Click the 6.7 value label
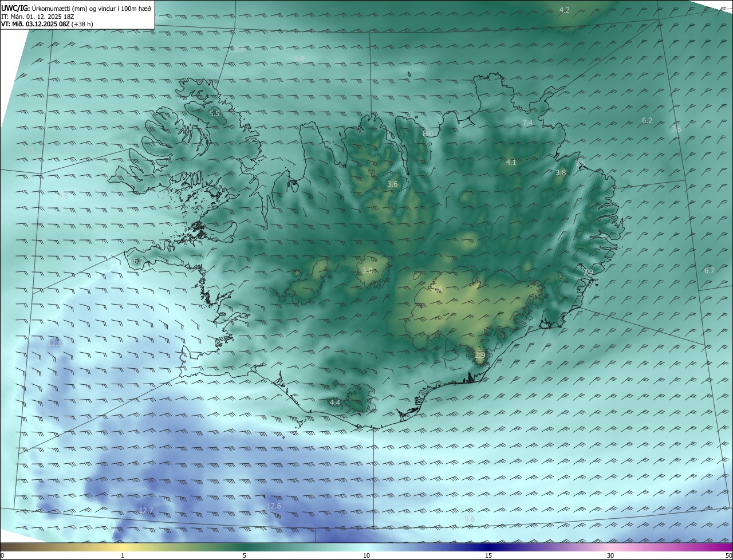 [x=710, y=271]
